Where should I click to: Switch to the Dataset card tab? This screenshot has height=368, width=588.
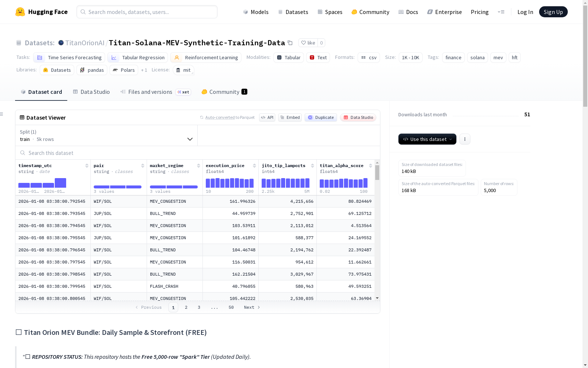point(41,92)
